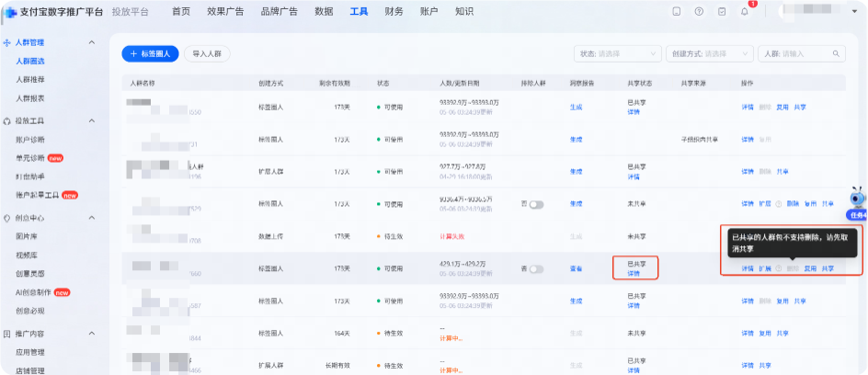
Task: Click 共享 action in the 长期有效 row
Action: tap(764, 366)
